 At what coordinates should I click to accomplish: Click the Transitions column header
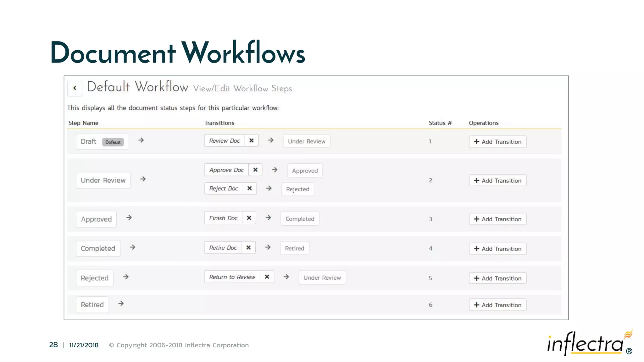[x=219, y=123]
